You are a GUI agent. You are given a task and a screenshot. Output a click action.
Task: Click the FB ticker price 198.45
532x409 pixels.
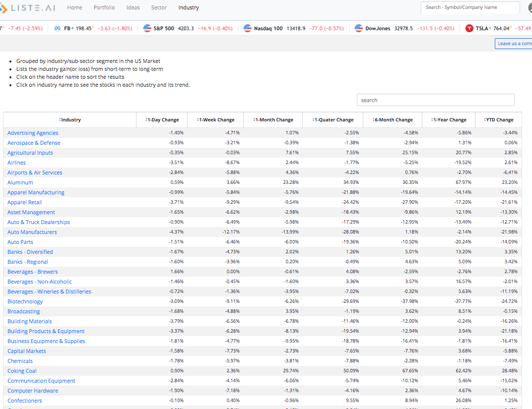click(84, 28)
